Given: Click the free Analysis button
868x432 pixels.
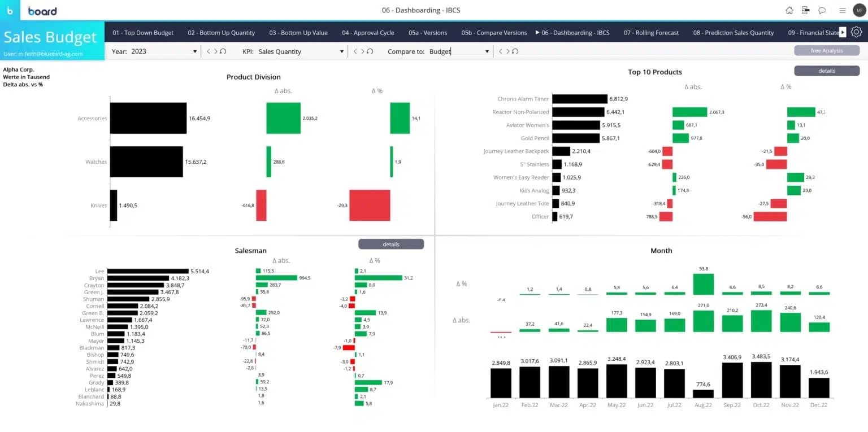Looking at the screenshot, I should tap(826, 50).
